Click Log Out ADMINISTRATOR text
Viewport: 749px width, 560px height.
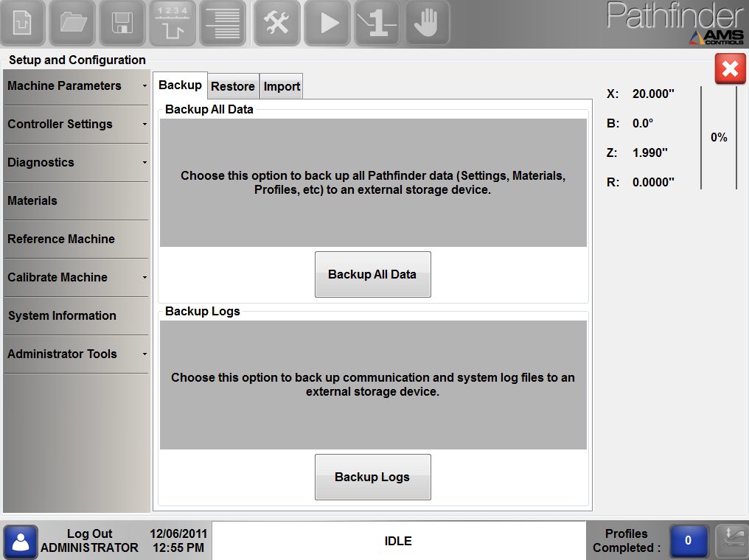(x=89, y=540)
